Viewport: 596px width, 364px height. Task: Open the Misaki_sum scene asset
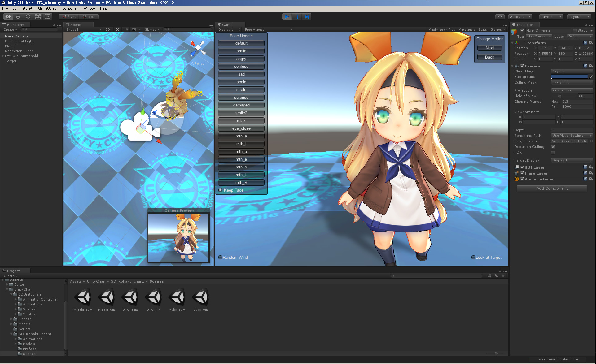click(83, 300)
